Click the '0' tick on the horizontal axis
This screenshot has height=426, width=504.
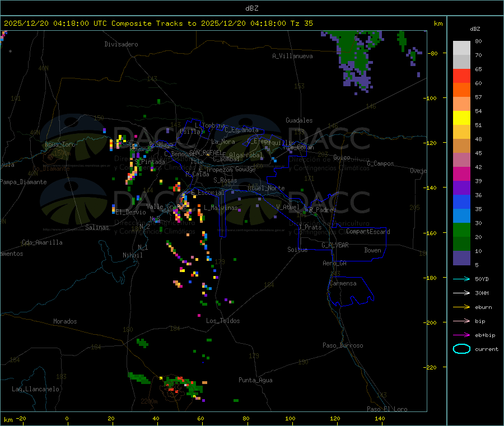coord(67,418)
